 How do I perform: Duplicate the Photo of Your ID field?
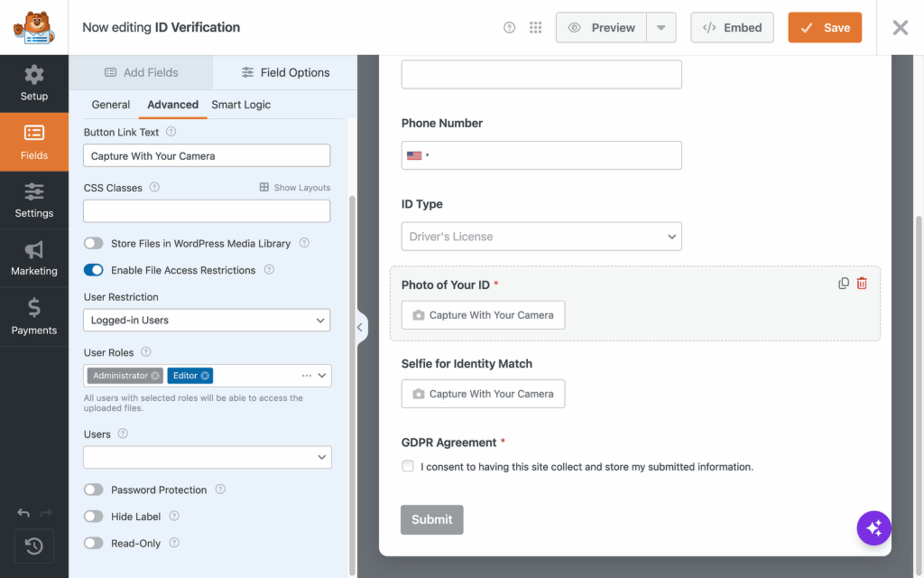[x=844, y=284]
